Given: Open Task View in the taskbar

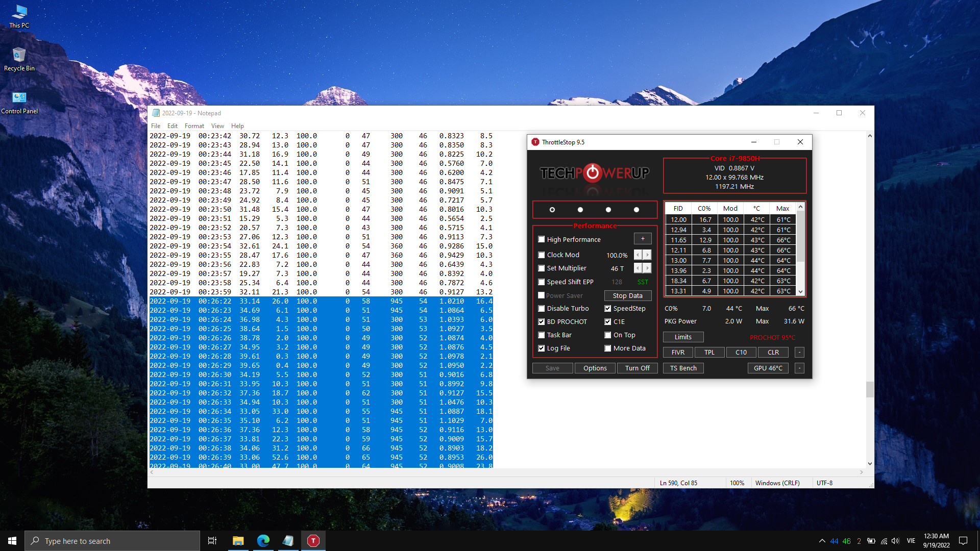Looking at the screenshot, I should pyautogui.click(x=212, y=541).
